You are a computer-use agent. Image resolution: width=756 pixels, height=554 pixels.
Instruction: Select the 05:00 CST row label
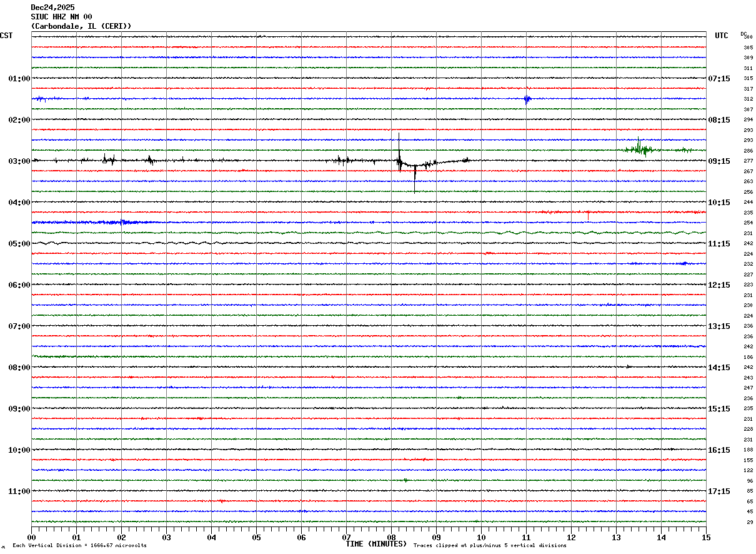point(19,244)
